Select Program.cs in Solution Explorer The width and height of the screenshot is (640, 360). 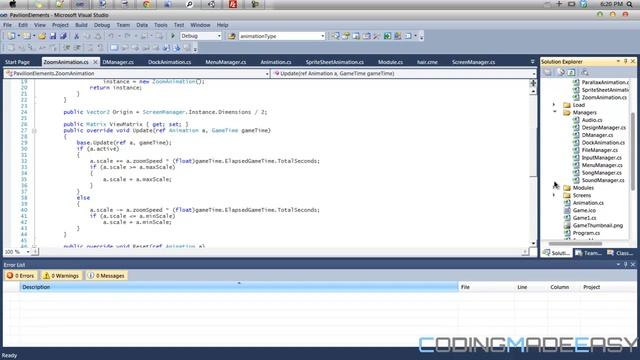586,233
